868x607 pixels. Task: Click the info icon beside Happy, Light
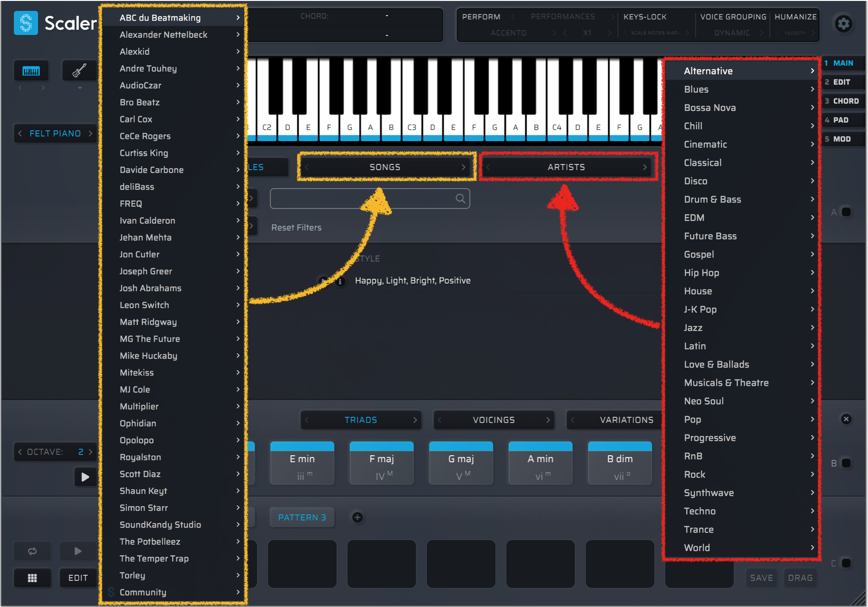point(340,281)
